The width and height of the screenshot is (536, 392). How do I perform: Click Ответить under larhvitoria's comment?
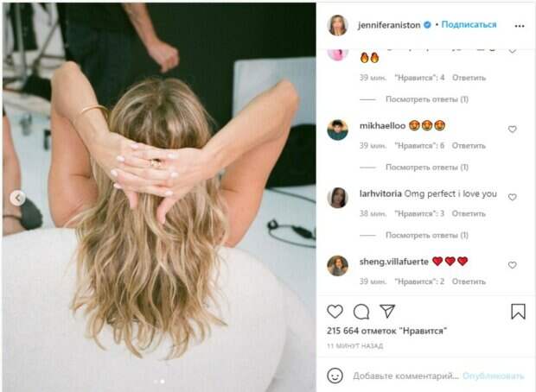click(x=469, y=214)
